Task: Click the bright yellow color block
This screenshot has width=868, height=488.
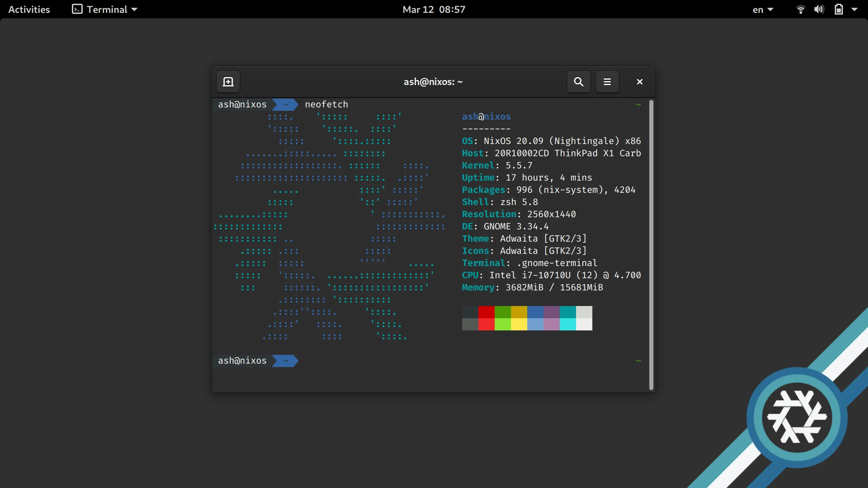Action: (519, 324)
